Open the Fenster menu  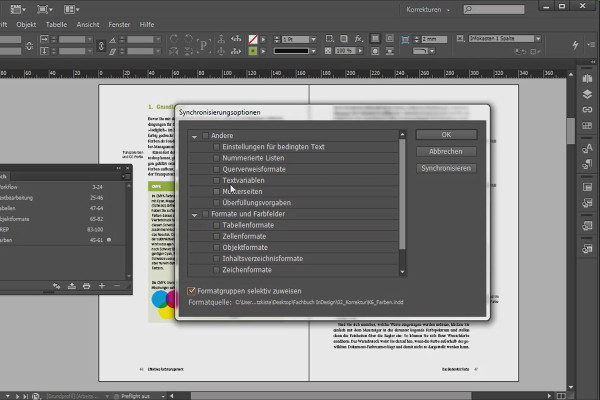[119, 24]
